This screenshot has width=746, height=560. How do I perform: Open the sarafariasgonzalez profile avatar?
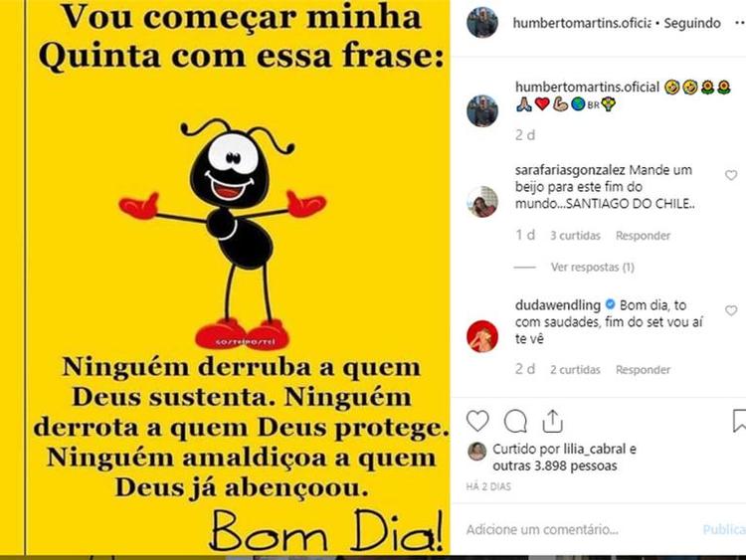(x=482, y=201)
